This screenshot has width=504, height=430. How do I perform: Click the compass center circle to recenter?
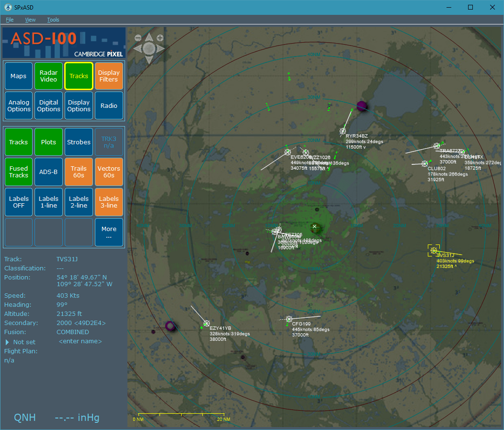pyautogui.click(x=149, y=48)
